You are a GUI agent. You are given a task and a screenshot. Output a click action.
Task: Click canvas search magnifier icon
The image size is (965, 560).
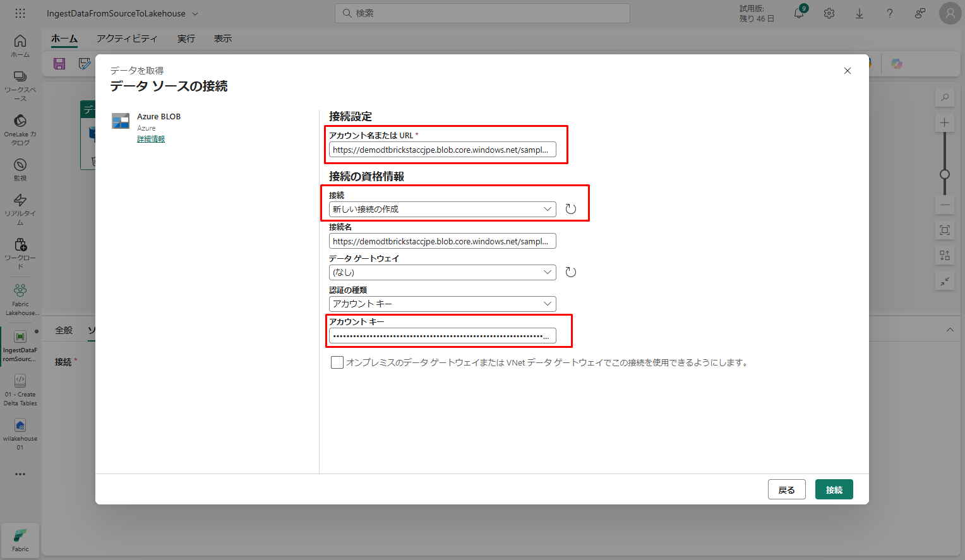[945, 98]
